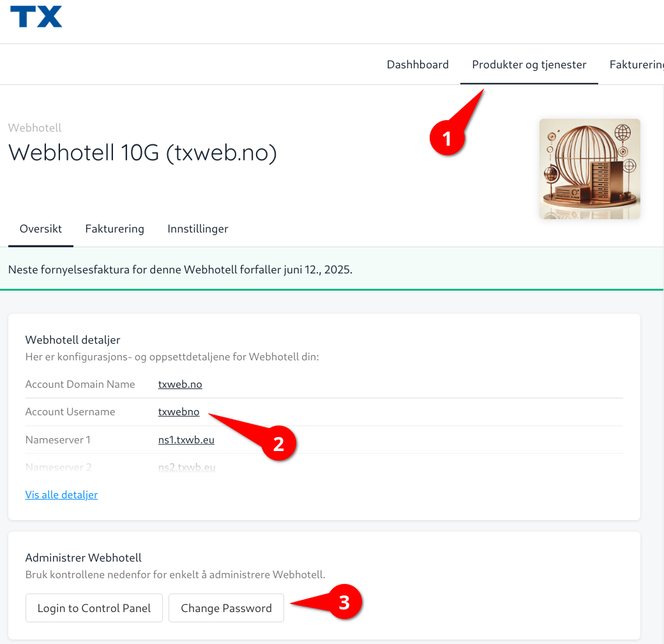
Task: Click the renewal invoice notice banner
Action: point(180,270)
